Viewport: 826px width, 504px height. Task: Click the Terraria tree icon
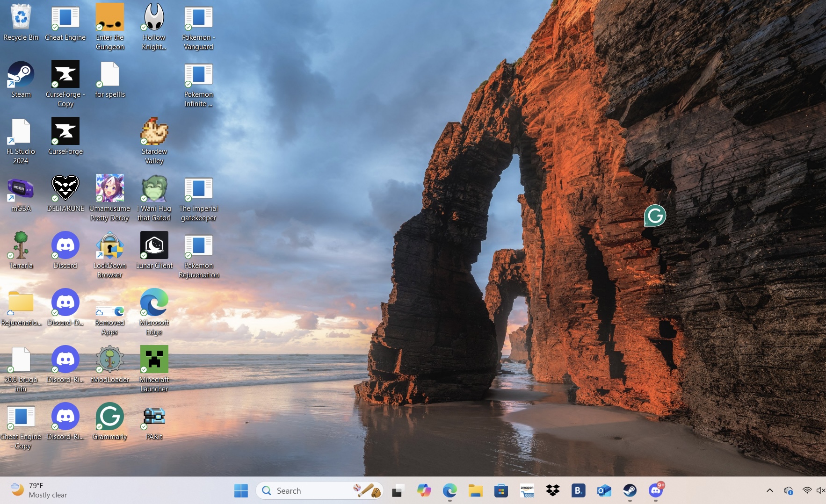click(x=21, y=245)
